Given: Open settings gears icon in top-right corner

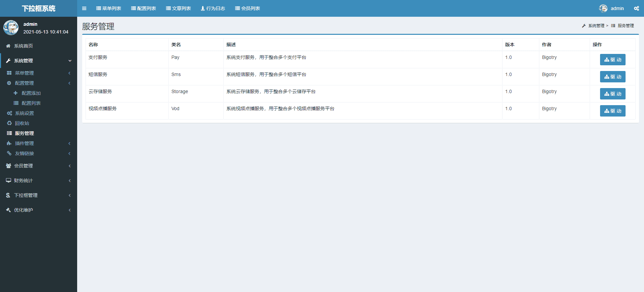Looking at the screenshot, I should pyautogui.click(x=636, y=8).
